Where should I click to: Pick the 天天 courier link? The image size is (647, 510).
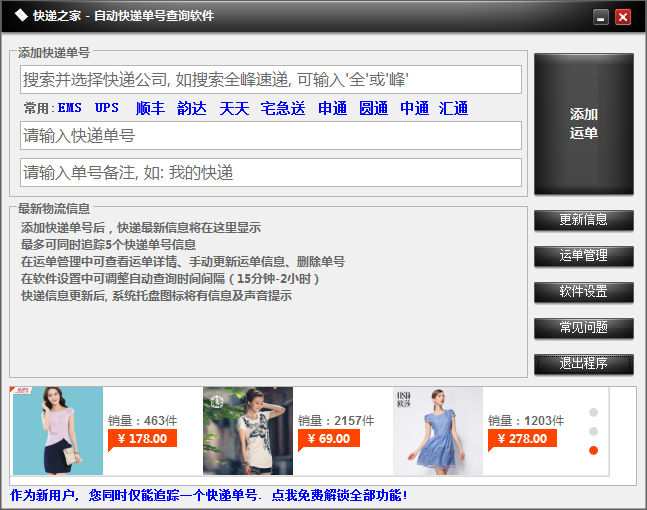234,108
